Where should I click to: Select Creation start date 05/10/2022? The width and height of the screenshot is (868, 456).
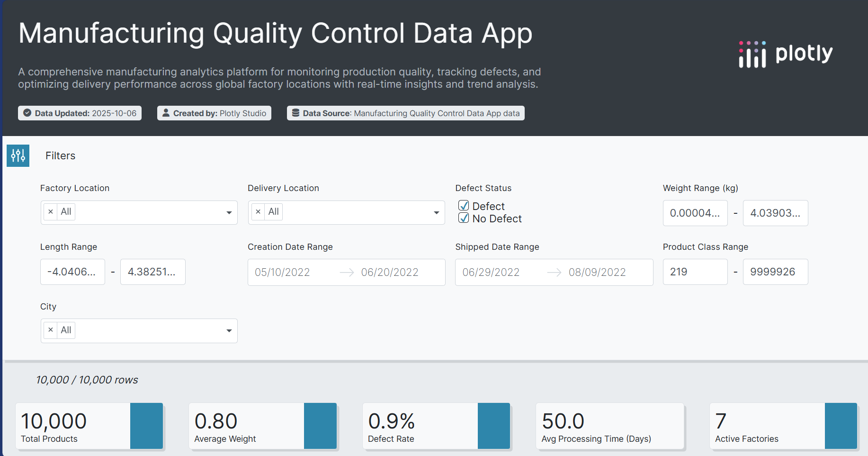coord(282,272)
